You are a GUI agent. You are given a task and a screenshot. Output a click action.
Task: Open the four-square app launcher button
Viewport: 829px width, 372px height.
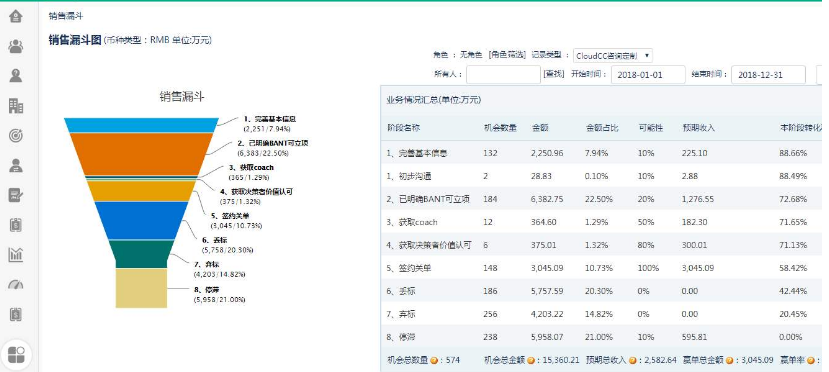click(x=16, y=354)
